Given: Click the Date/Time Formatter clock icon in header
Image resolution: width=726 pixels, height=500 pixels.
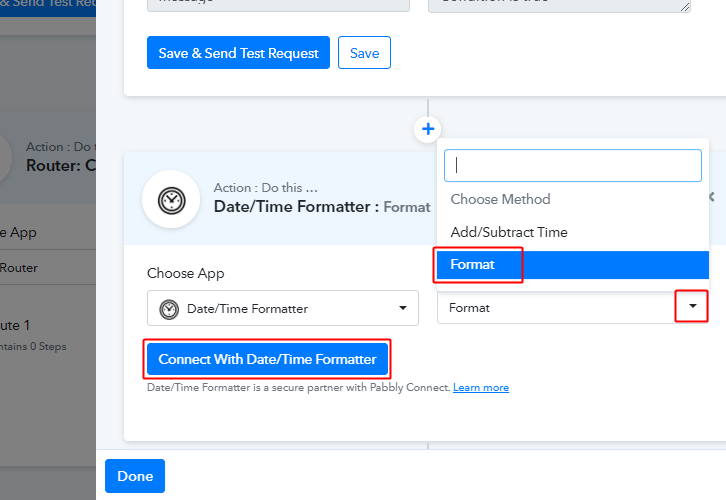Looking at the screenshot, I should pos(171,200).
